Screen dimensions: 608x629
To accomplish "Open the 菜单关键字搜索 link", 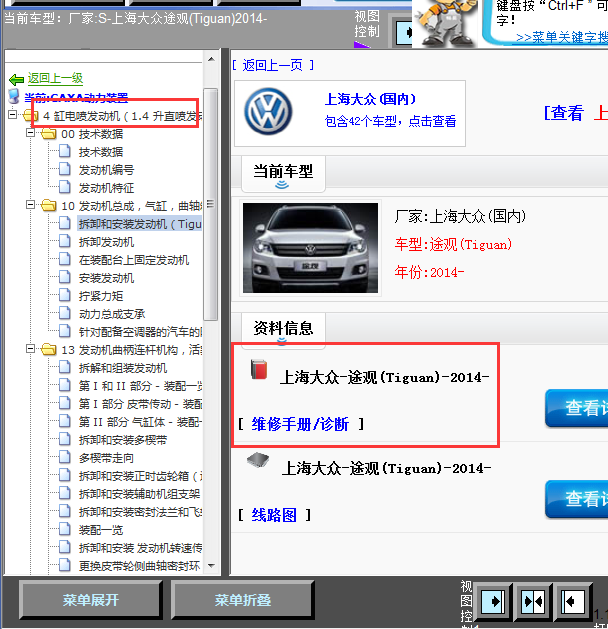I will [x=562, y=37].
